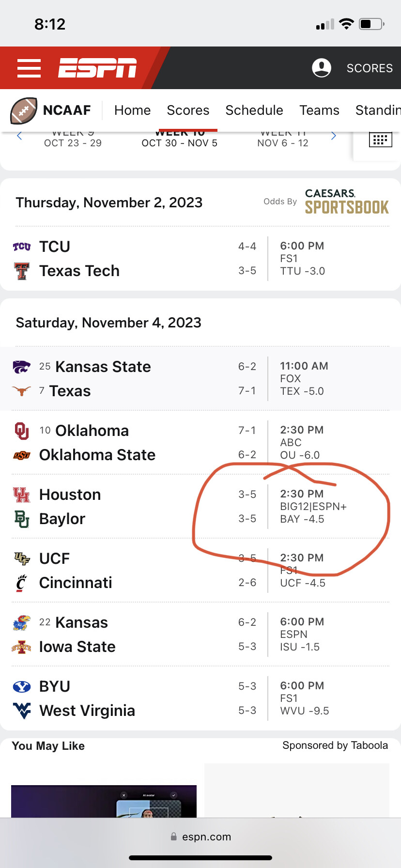The image size is (401, 868).
Task: Tap the West Virginia logo
Action: [22, 711]
